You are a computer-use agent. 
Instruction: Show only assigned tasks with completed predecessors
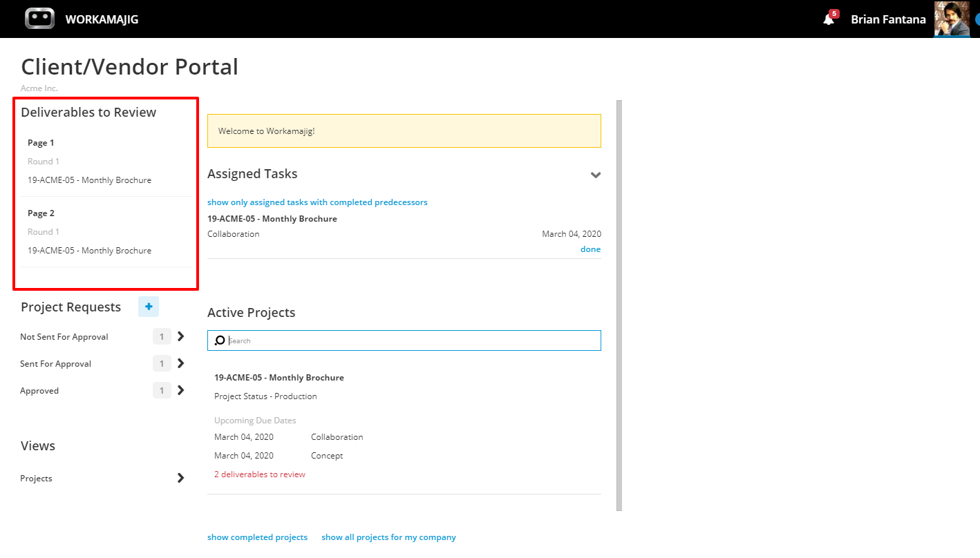tap(317, 202)
